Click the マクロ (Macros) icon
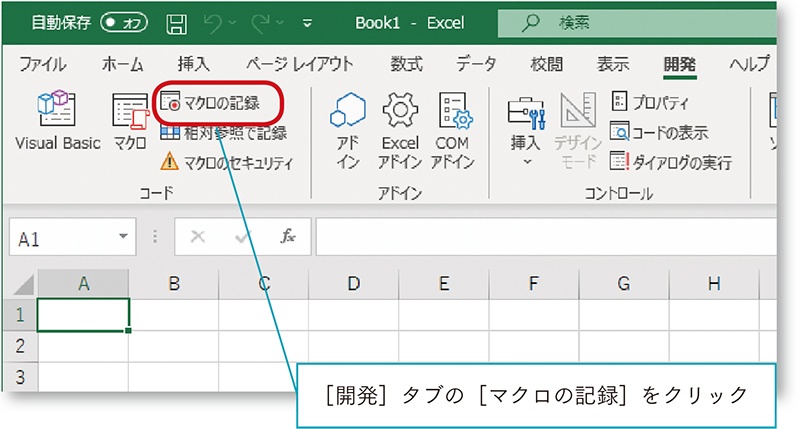The height and width of the screenshot is (429, 800). (x=130, y=121)
